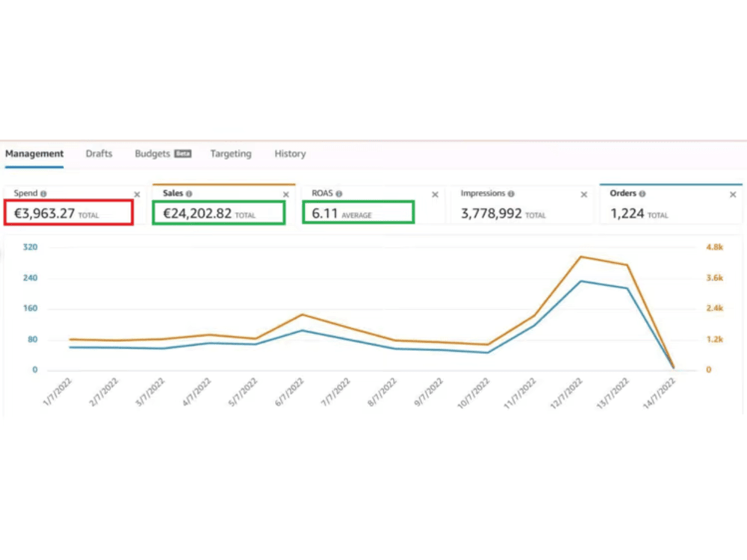Click the 3.6k right axis value
The height and width of the screenshot is (560, 747).
715,278
